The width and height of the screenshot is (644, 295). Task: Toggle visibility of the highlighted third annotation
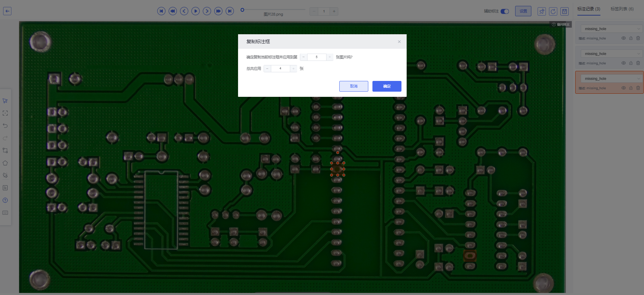[x=624, y=88]
